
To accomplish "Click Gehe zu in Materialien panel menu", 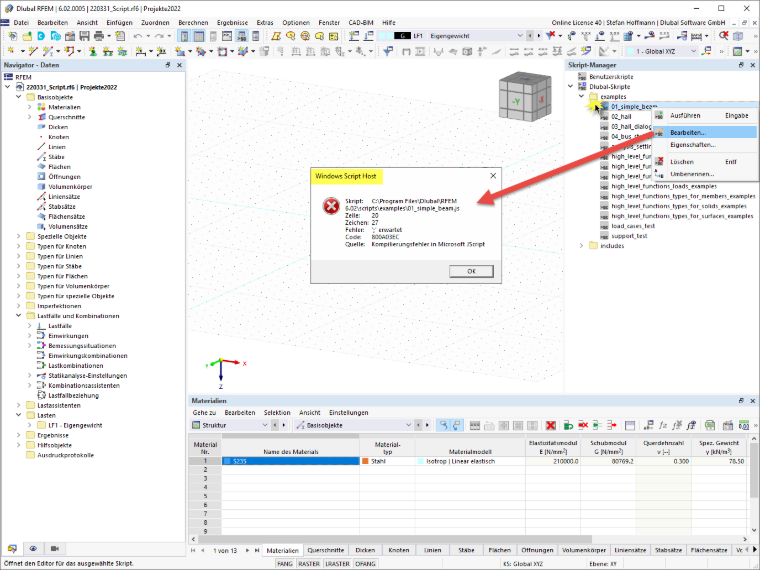I will 204,412.
